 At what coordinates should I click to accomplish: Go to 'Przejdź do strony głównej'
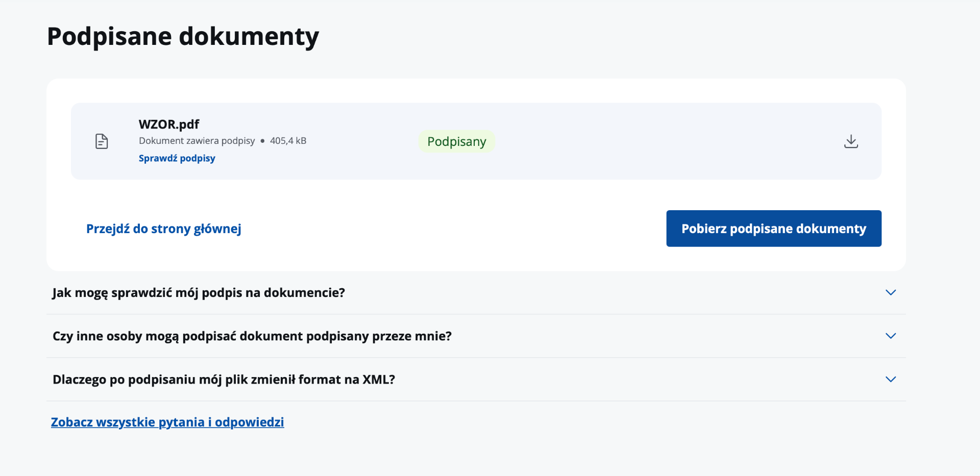click(164, 229)
